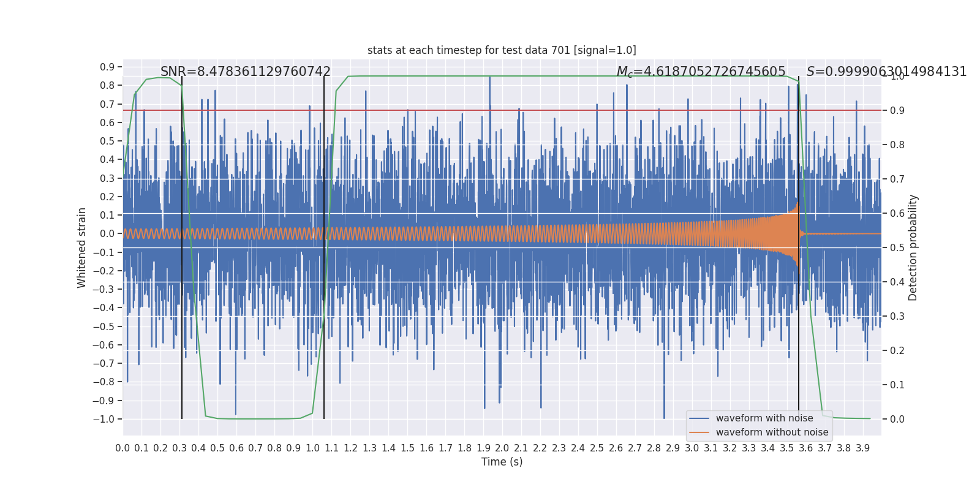The image size is (980, 490).
Task: Select the S=0.9999063014984131 annotation
Action: [886, 72]
